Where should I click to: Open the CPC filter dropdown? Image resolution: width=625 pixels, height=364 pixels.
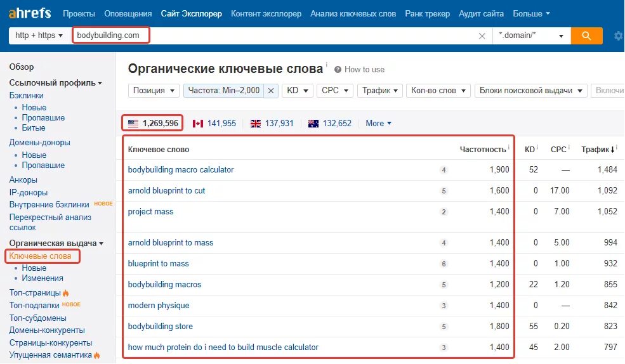(335, 91)
